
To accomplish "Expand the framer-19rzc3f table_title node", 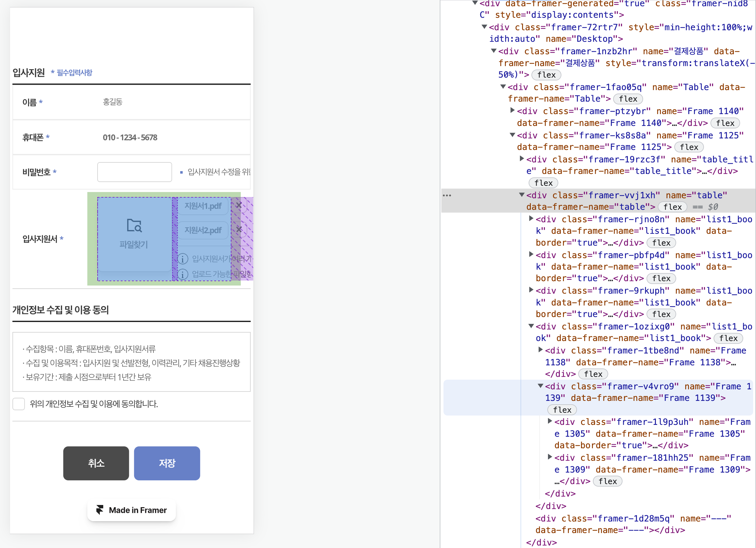I will 522,159.
